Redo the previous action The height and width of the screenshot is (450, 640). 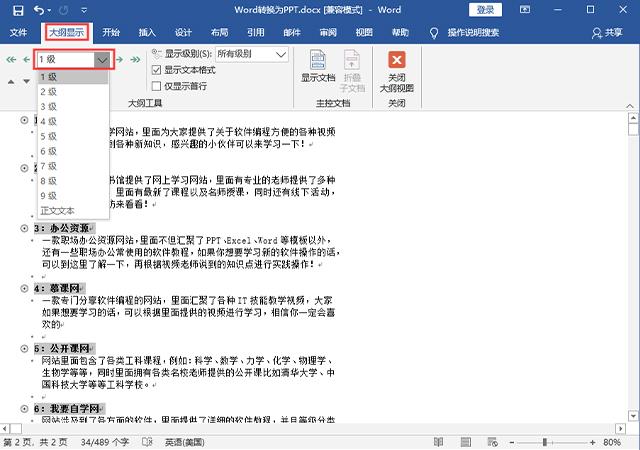[x=64, y=10]
